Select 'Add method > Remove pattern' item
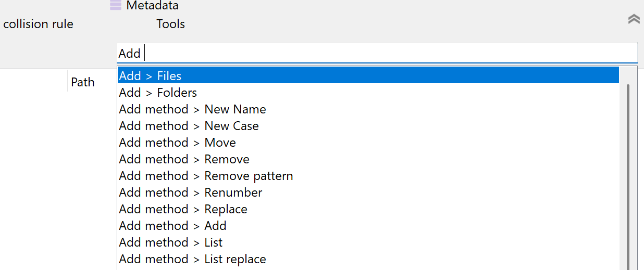This screenshot has height=270, width=644. (x=206, y=176)
